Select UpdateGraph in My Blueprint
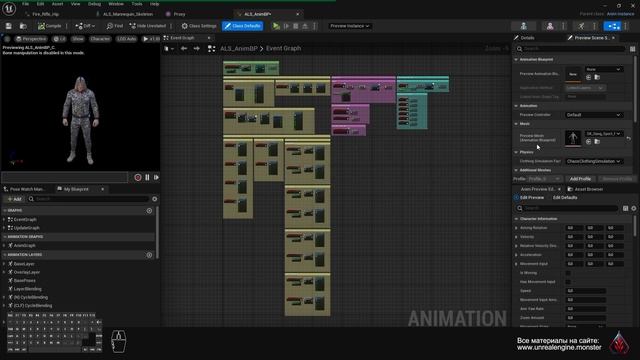The width and height of the screenshot is (640, 360). click(26, 228)
